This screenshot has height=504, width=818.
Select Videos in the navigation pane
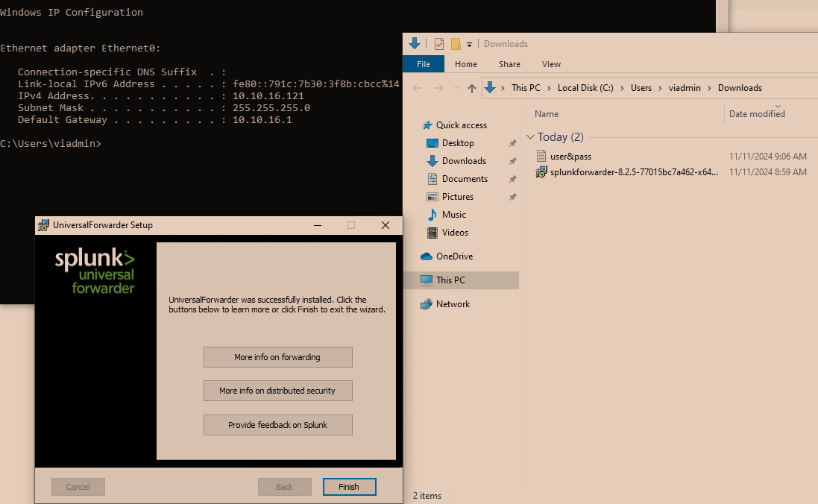point(455,232)
